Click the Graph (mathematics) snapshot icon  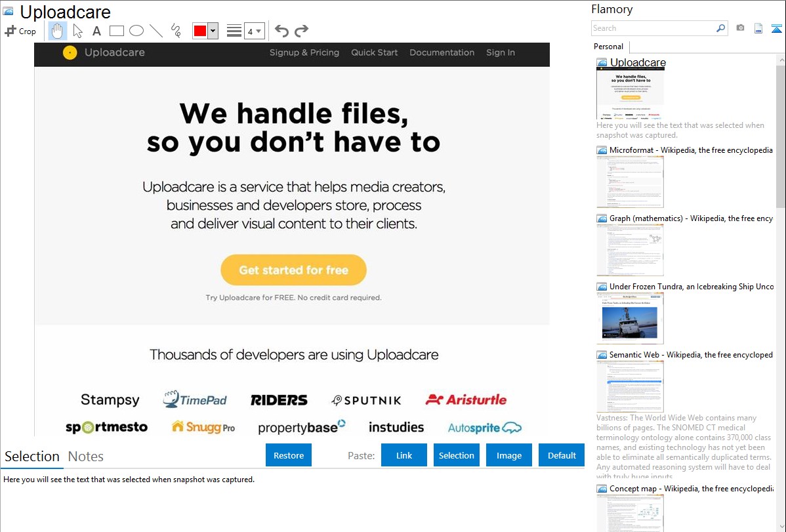pos(602,218)
